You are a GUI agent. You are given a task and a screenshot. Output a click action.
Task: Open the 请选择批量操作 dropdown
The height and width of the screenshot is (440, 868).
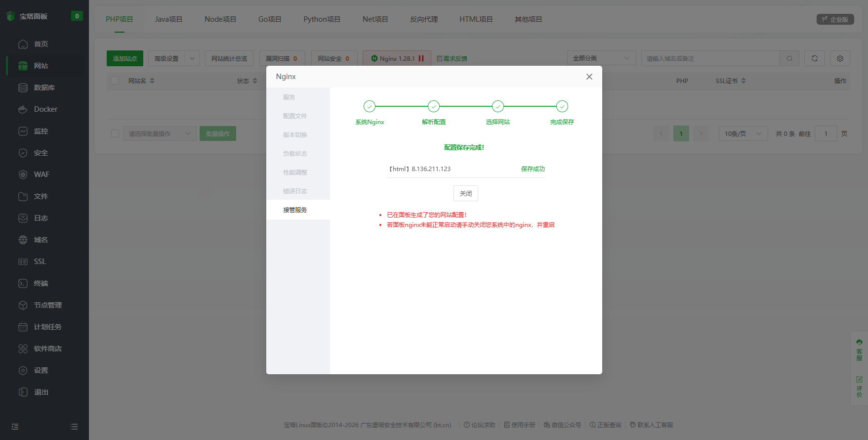pos(160,133)
